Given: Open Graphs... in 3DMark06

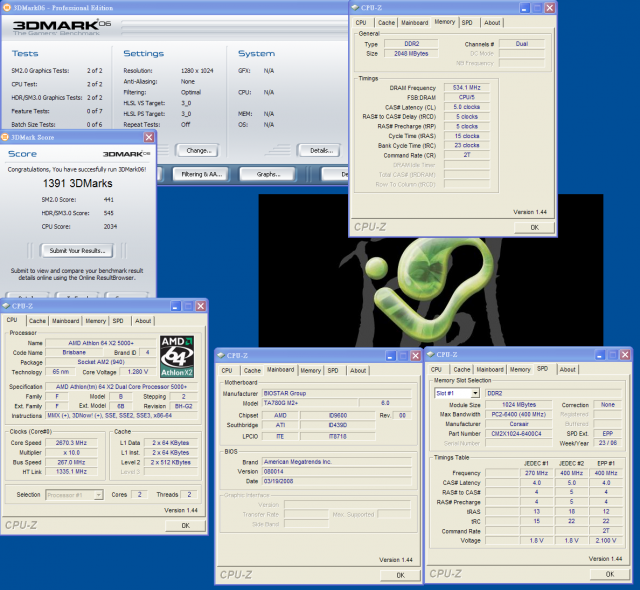Looking at the screenshot, I should [268, 174].
